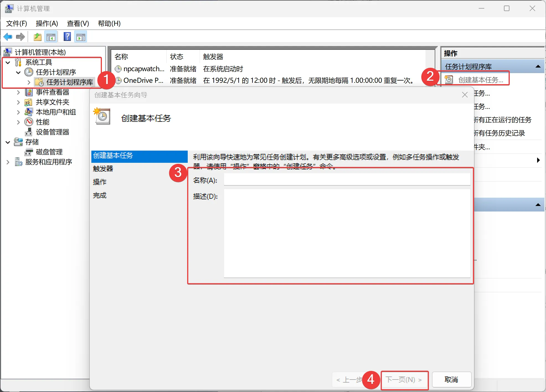Select the 磁盘管理 disk management icon

[x=29, y=152]
